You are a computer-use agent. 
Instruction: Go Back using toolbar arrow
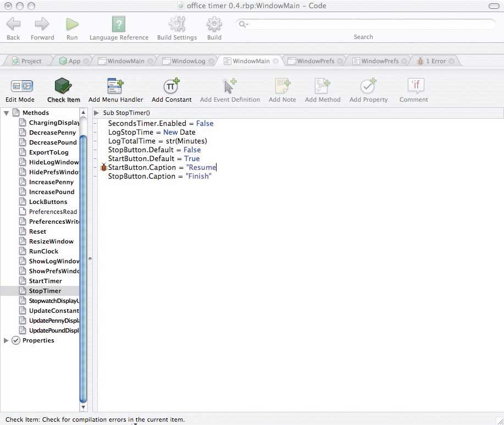pyautogui.click(x=13, y=24)
